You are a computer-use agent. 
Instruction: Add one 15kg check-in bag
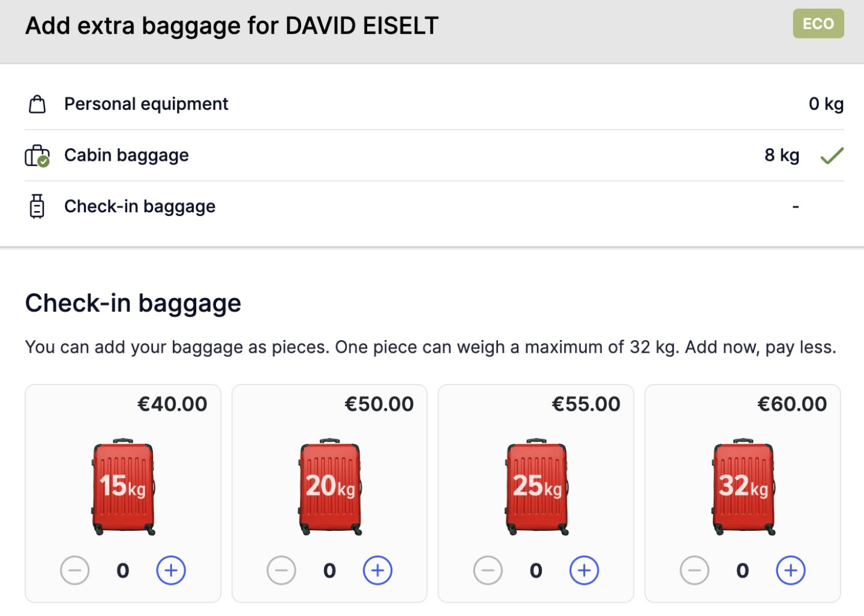pyautogui.click(x=171, y=570)
